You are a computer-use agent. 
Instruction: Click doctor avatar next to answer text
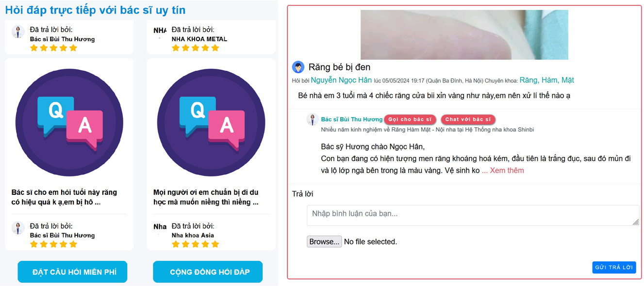[312, 119]
